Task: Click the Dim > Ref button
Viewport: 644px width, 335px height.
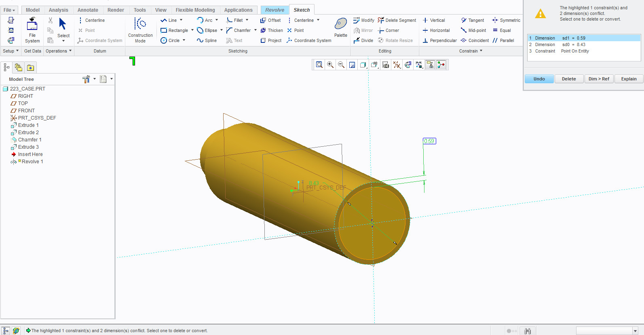Action: point(599,79)
